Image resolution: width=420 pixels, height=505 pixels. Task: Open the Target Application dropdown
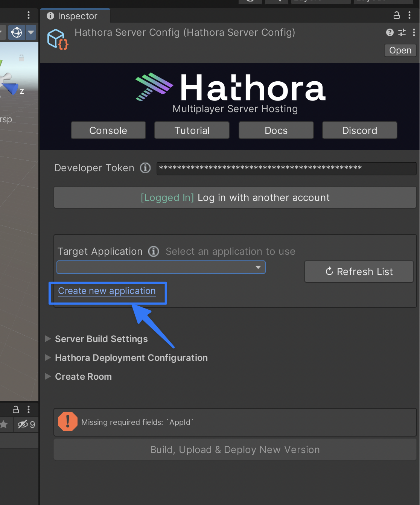tap(161, 267)
